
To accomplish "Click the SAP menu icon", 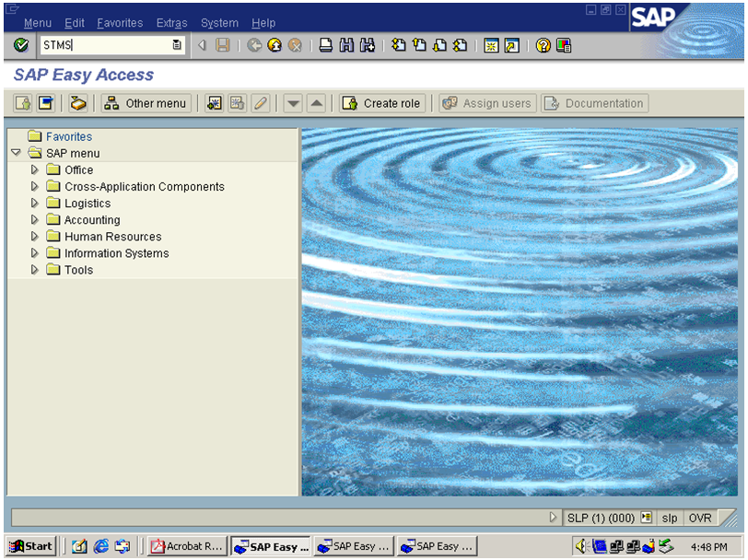I will pos(46,103).
